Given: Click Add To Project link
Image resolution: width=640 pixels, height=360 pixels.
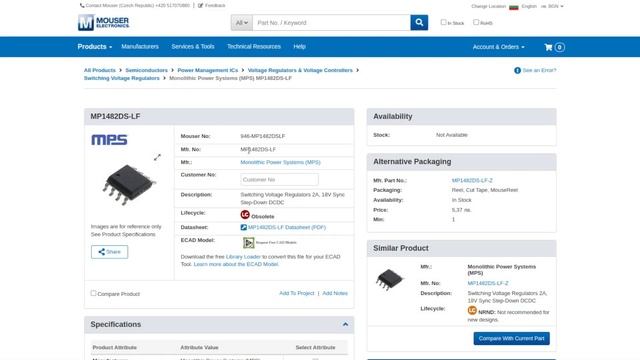Looking at the screenshot, I should pyautogui.click(x=297, y=293).
